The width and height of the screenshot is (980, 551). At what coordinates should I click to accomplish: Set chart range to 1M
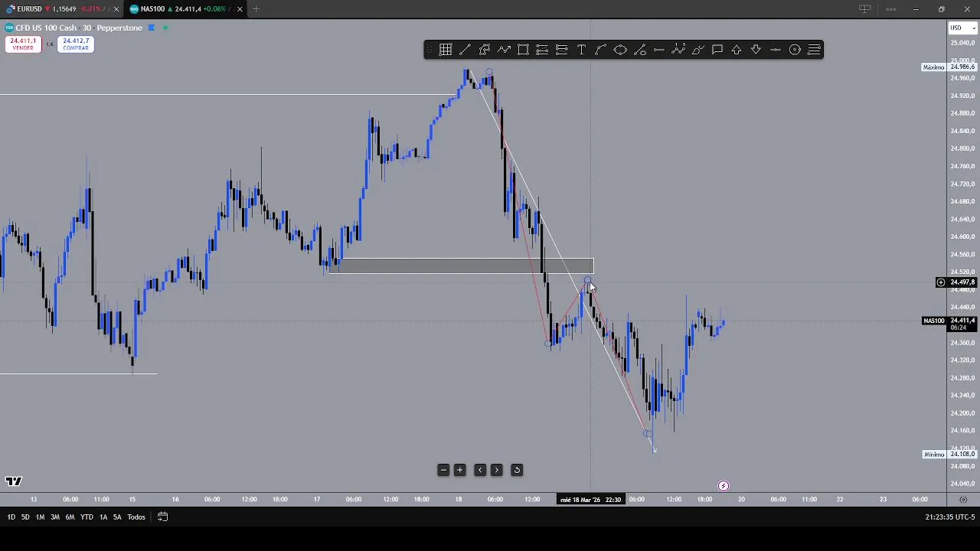click(x=40, y=517)
